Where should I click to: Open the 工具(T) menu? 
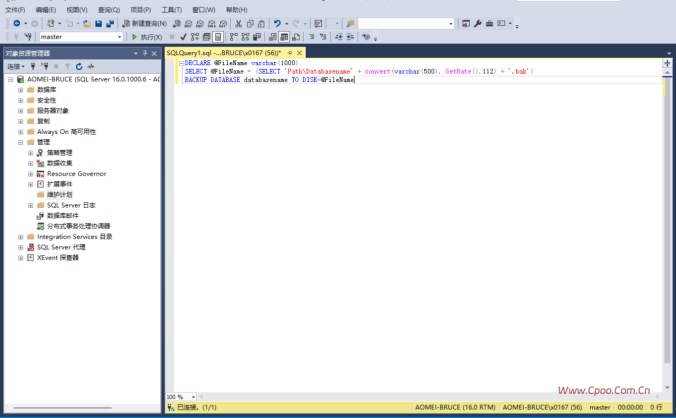pyautogui.click(x=172, y=9)
